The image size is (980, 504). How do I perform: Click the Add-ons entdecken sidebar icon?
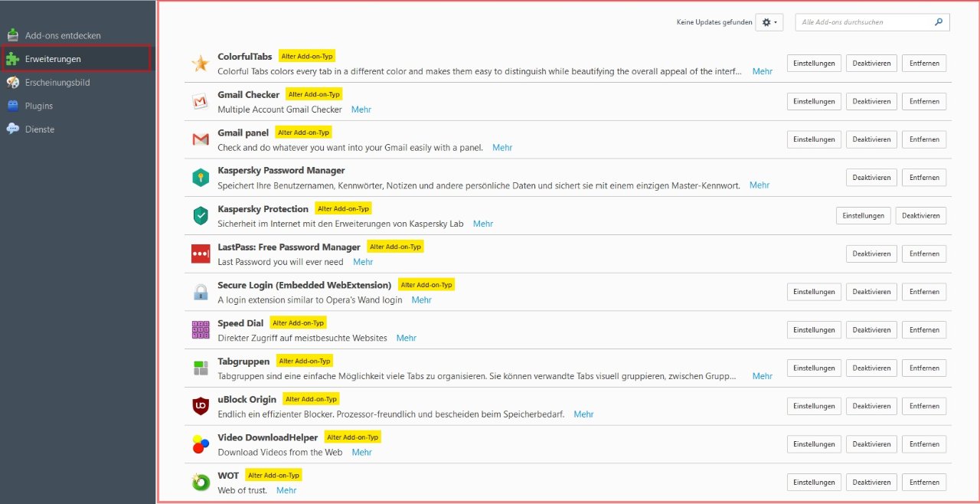click(13, 35)
